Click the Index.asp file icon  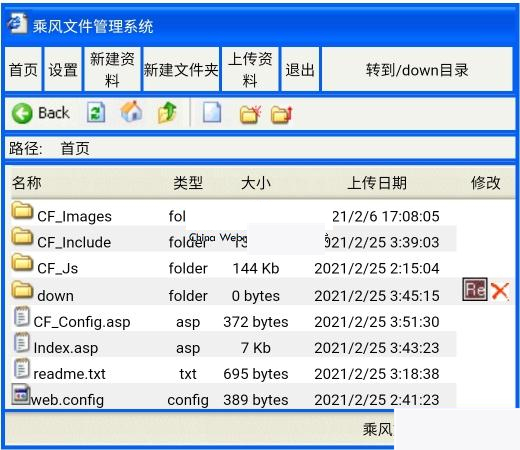click(22, 342)
